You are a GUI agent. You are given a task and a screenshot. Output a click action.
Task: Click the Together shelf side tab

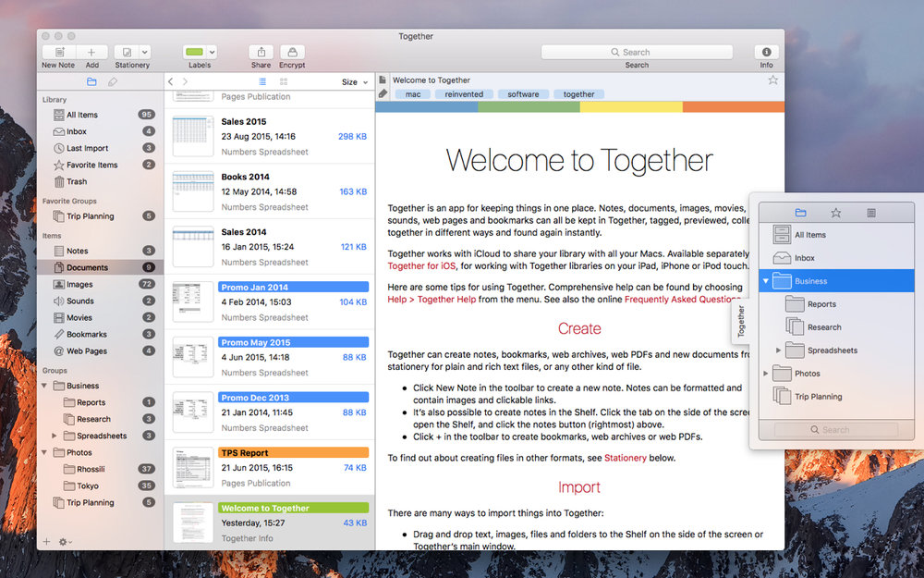740,321
